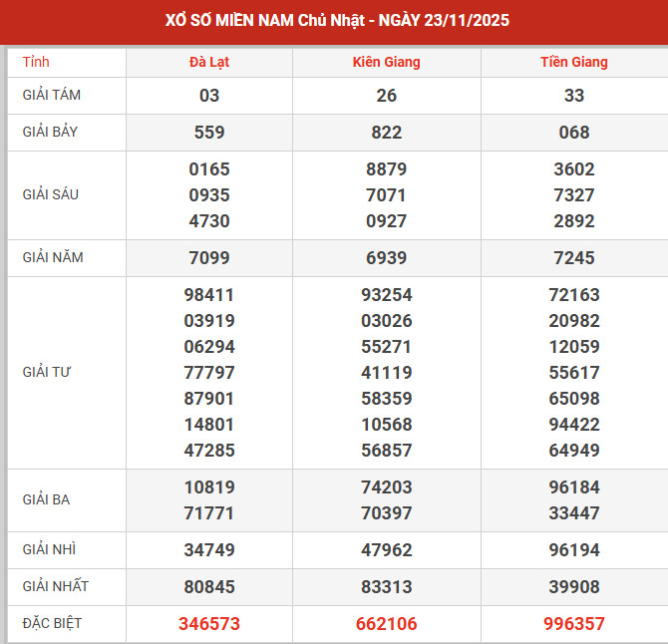Click Kiên Giang special prize number 662106
The image size is (668, 644).
(x=387, y=624)
